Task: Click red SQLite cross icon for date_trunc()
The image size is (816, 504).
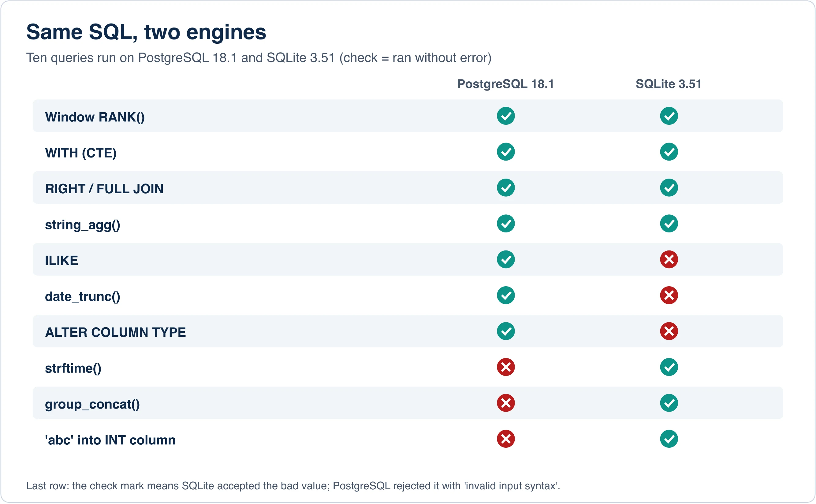Action: coord(669,295)
